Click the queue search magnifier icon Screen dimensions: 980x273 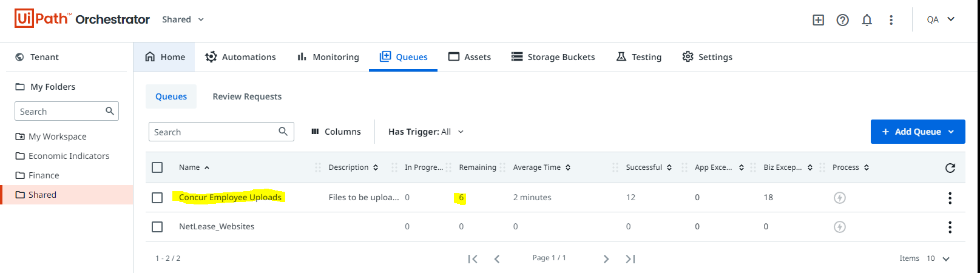[283, 132]
